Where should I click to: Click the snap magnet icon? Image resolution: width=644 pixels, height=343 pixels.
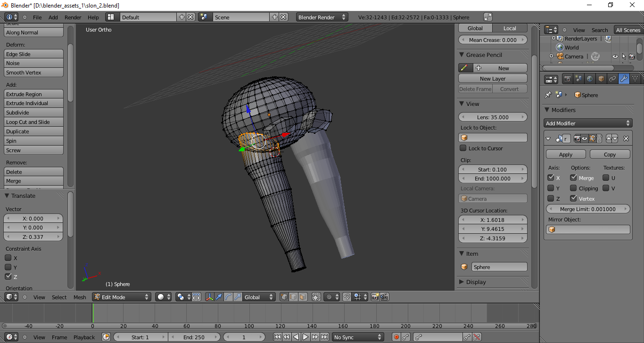[x=347, y=297]
